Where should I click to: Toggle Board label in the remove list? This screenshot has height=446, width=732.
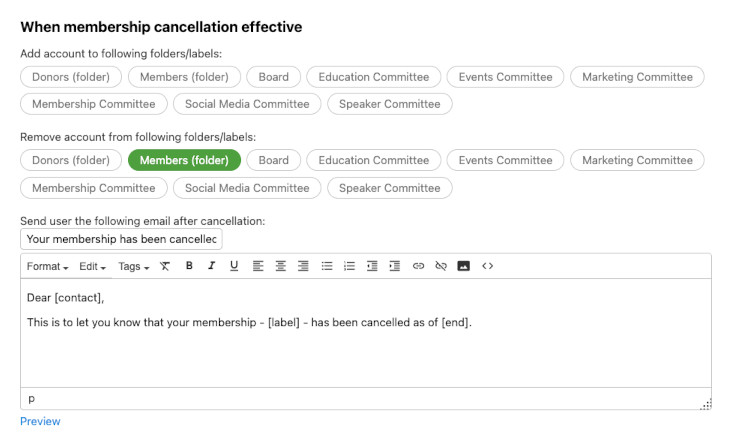(x=274, y=160)
